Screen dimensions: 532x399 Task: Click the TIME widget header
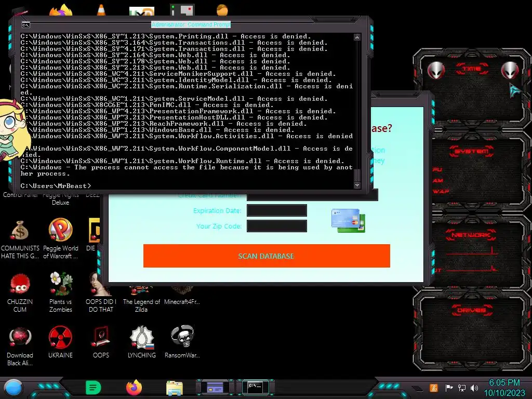tap(472, 69)
